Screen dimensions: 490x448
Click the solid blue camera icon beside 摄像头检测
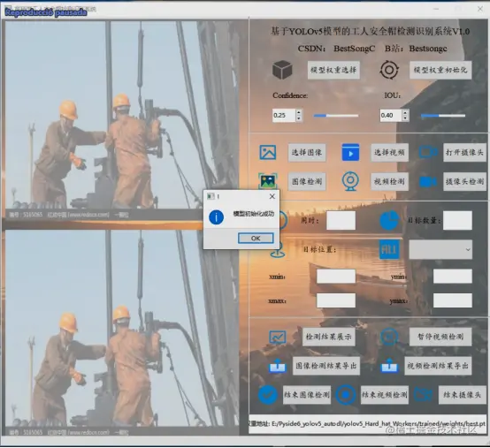tap(428, 182)
